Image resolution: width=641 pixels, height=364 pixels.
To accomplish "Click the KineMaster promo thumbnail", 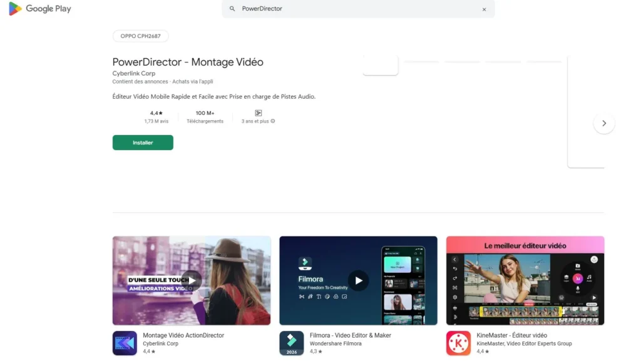I will (525, 280).
